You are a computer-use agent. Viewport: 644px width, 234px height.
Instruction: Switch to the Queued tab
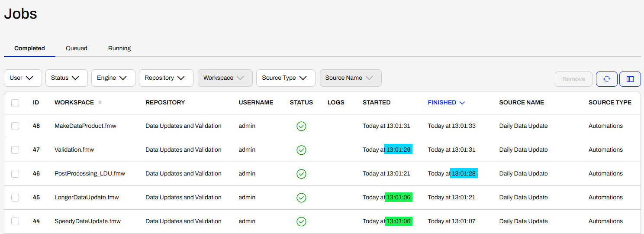pyautogui.click(x=77, y=49)
